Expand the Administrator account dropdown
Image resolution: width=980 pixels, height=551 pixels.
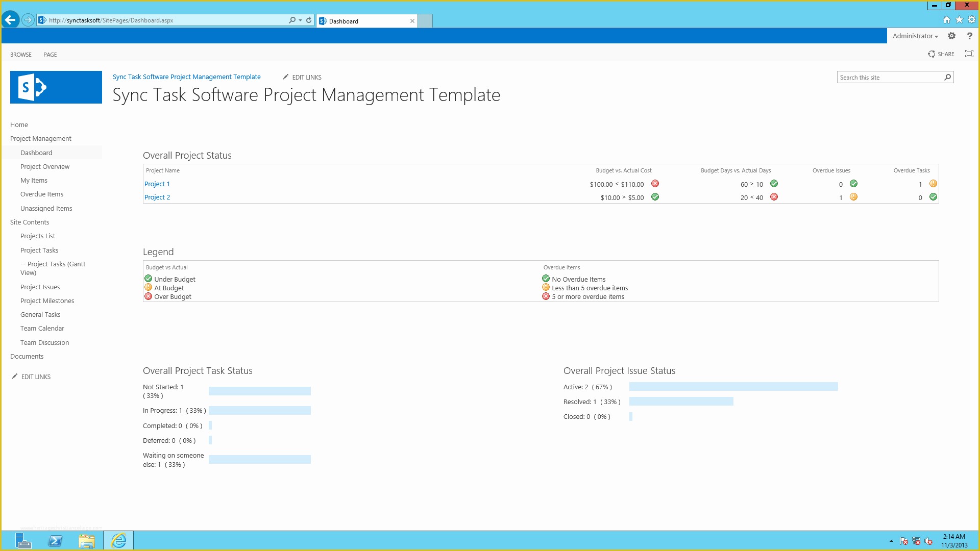(915, 36)
